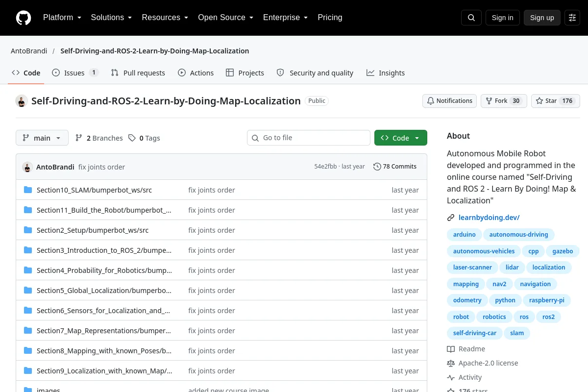Switch to the Insights tab
The height and width of the screenshot is (392, 588).
[x=386, y=73]
